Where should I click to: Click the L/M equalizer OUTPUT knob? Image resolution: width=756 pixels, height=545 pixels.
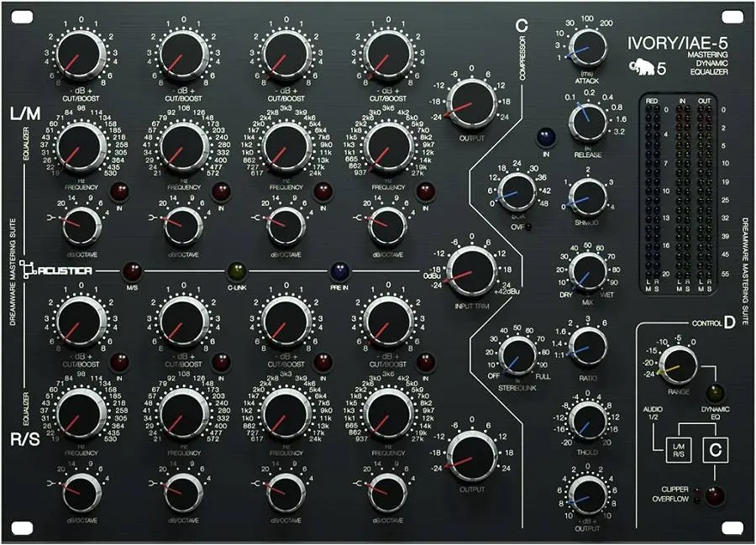(x=471, y=103)
